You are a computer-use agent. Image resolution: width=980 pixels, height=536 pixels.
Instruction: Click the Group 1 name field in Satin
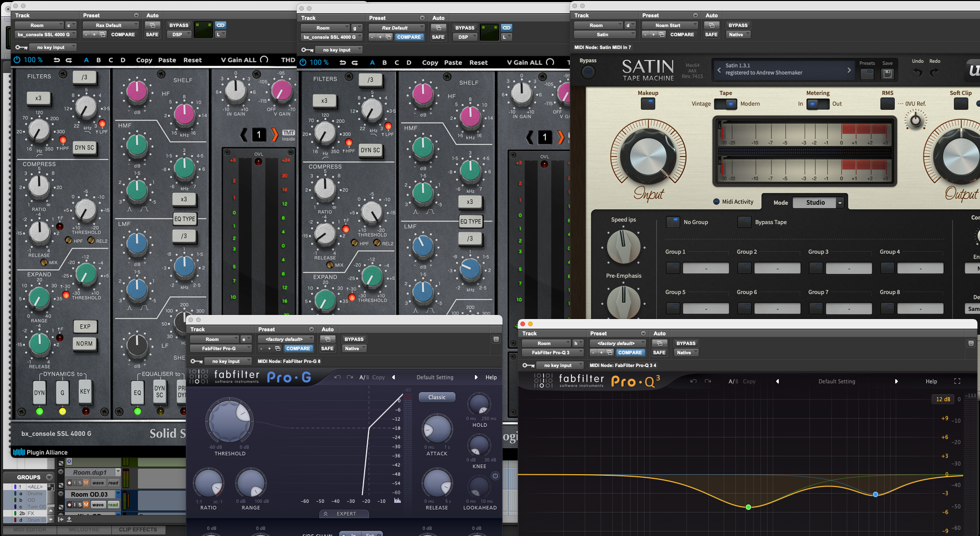click(x=706, y=268)
